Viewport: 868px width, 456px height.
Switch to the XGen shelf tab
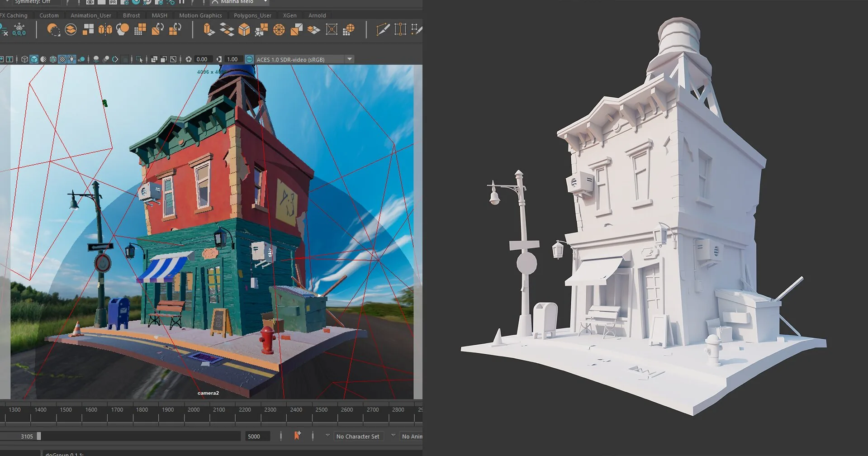click(x=289, y=15)
